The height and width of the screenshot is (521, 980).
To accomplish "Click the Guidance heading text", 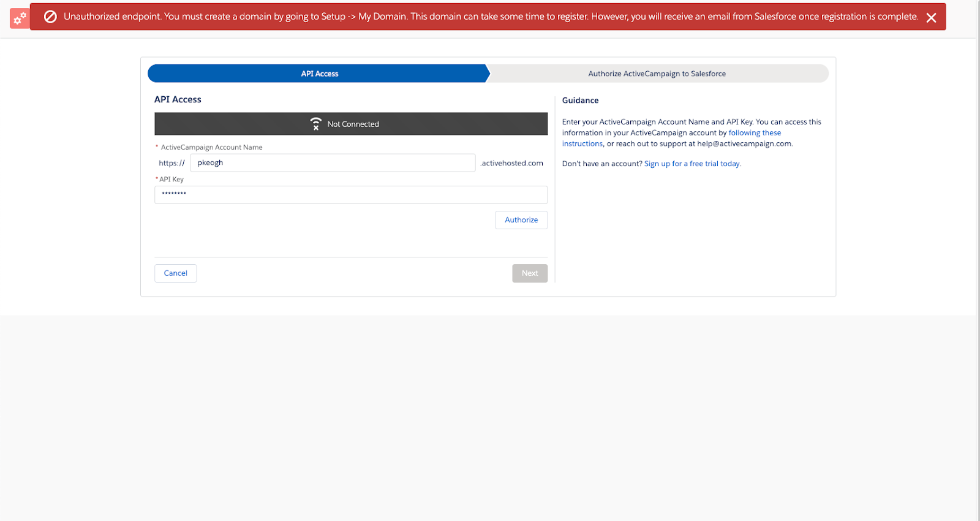I will [580, 101].
